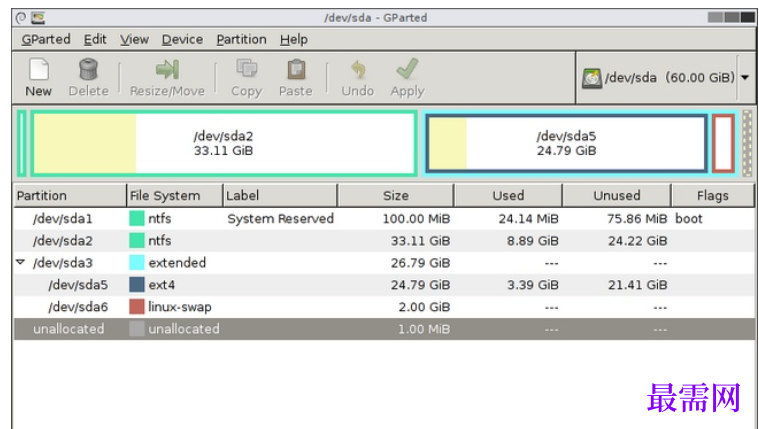Viewport: 759px width, 429px height.
Task: Click the dark blue ext4 color swatch
Action: [x=137, y=285]
